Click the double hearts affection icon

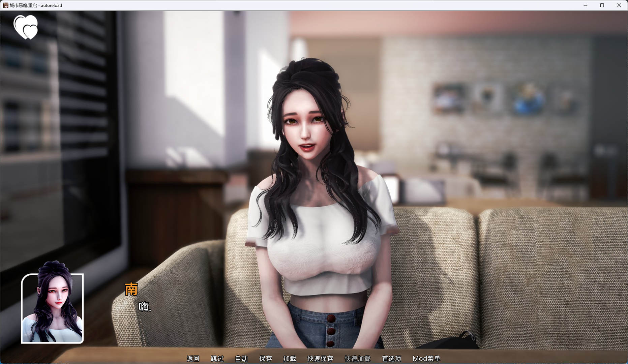tap(26, 28)
